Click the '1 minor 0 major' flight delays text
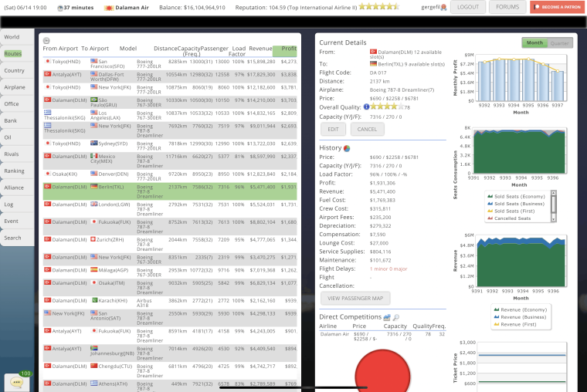 (x=389, y=269)
